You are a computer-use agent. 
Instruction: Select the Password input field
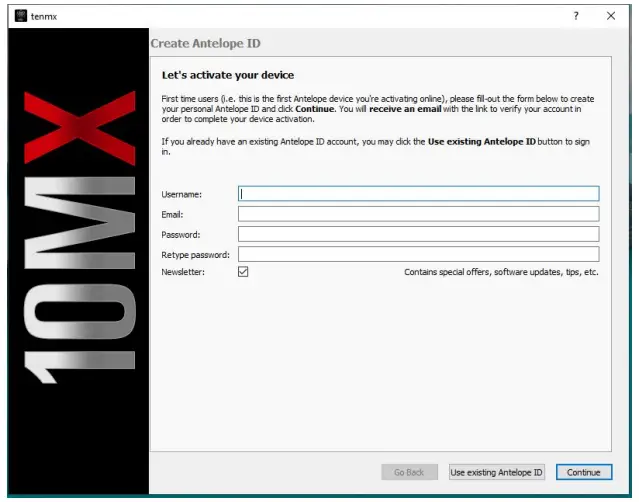coord(419,234)
